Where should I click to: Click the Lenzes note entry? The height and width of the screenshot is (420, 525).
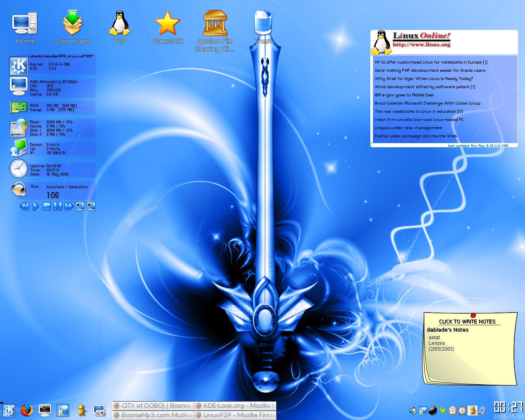pyautogui.click(x=437, y=343)
